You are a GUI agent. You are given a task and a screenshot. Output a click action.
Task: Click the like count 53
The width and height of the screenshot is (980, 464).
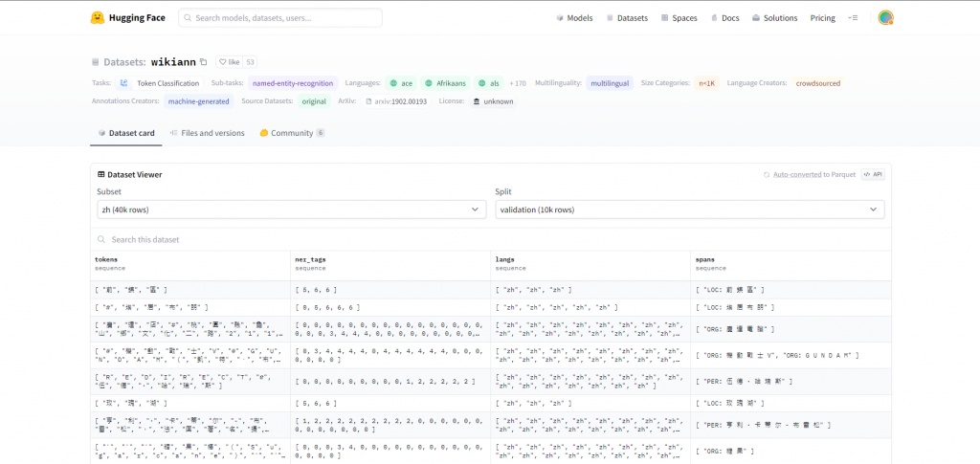coord(250,62)
